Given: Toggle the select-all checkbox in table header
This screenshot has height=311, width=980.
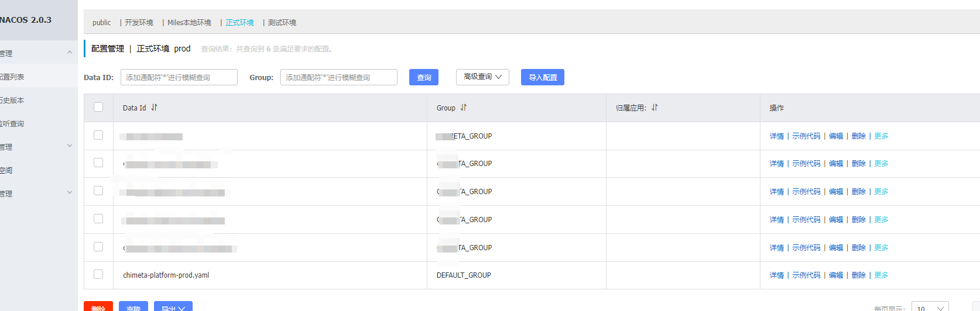Looking at the screenshot, I should point(98,107).
